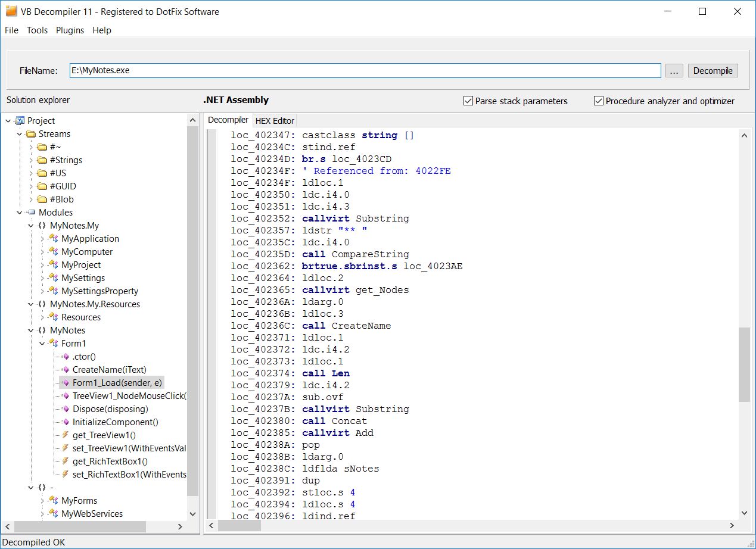Open the Help menu
Image resolution: width=756 pixels, height=549 pixels.
pos(102,30)
